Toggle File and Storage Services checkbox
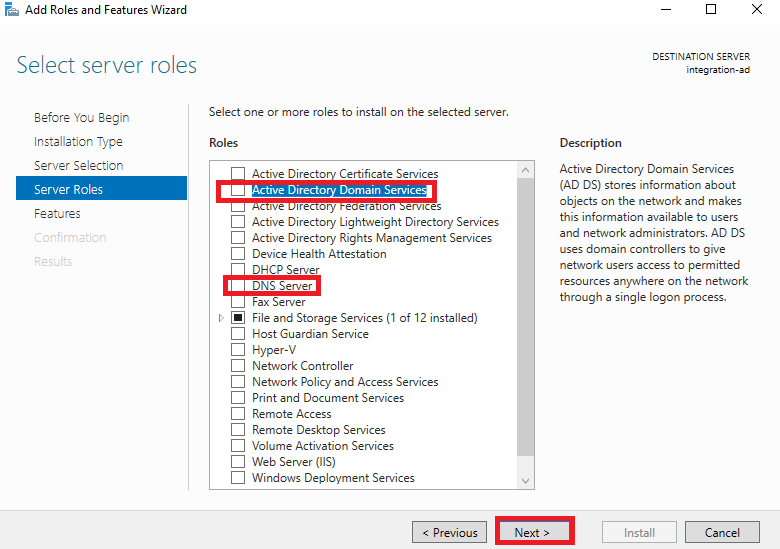 pyautogui.click(x=238, y=318)
